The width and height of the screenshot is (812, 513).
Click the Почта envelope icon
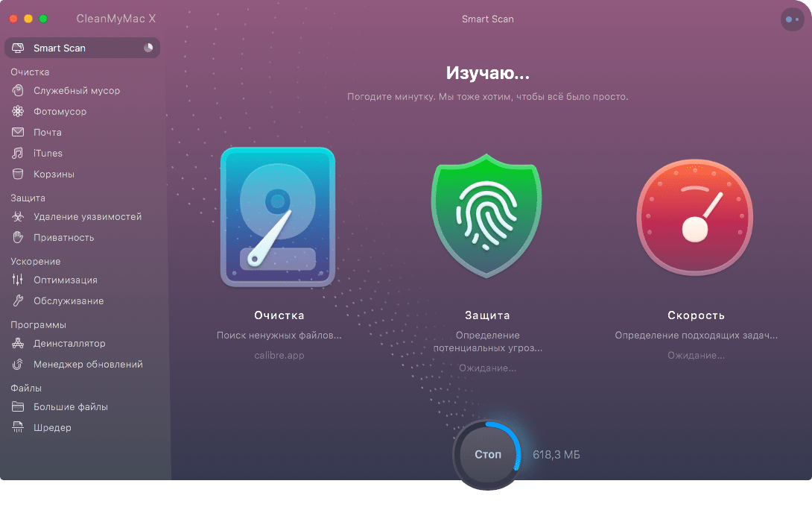point(18,132)
